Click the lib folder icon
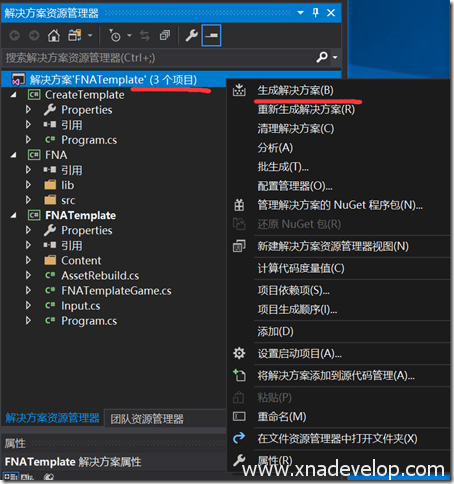 [50, 185]
